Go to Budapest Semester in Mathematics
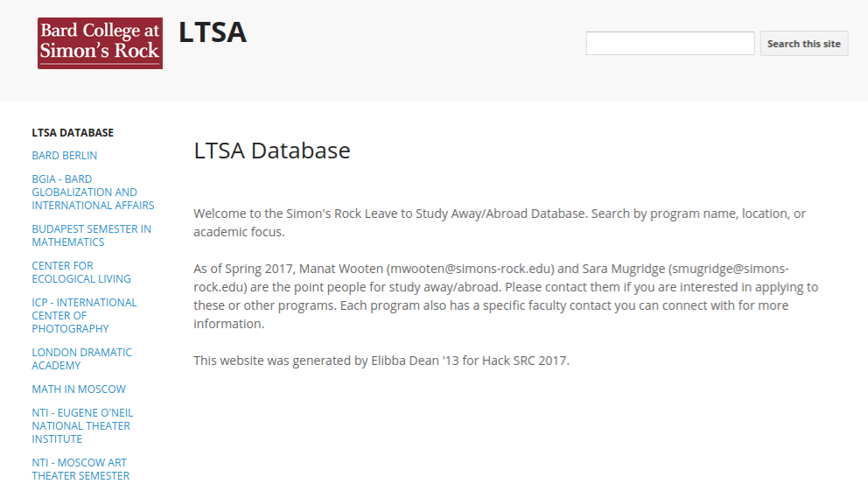This screenshot has height=491, width=868. [91, 235]
